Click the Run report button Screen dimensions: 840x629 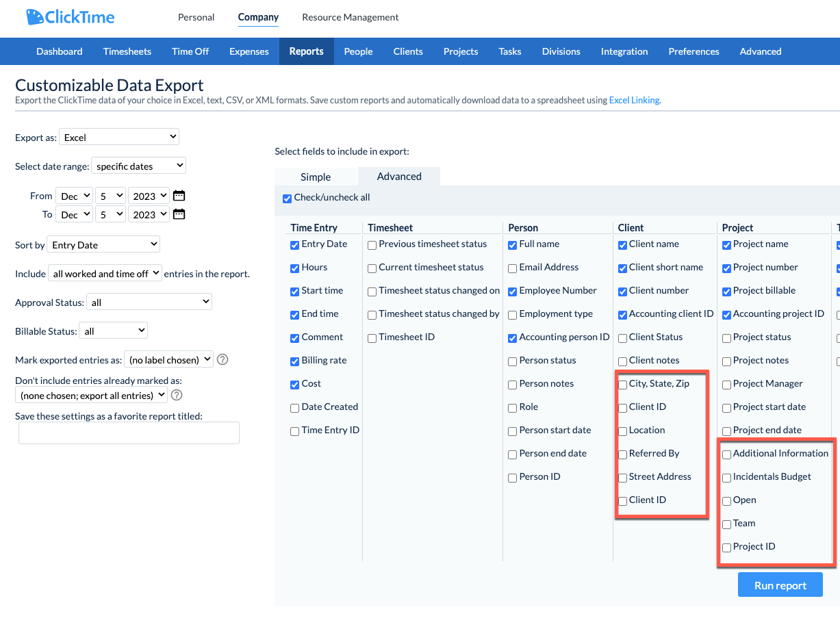[x=780, y=585]
